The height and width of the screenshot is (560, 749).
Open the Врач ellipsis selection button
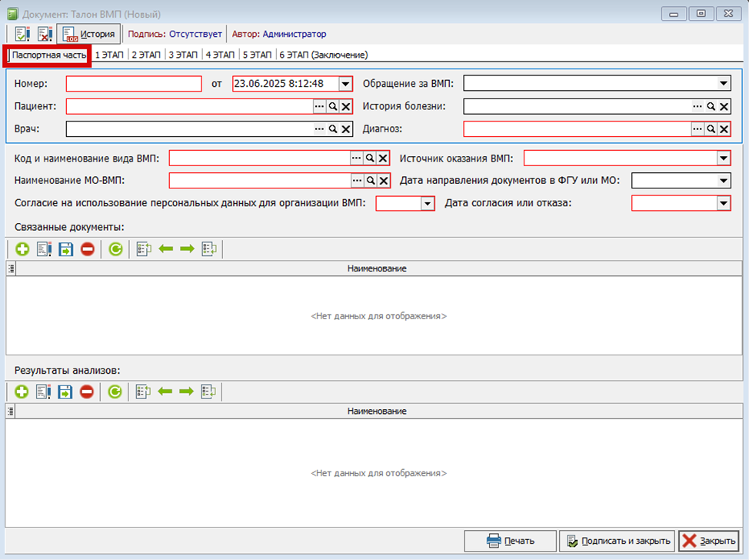[319, 128]
